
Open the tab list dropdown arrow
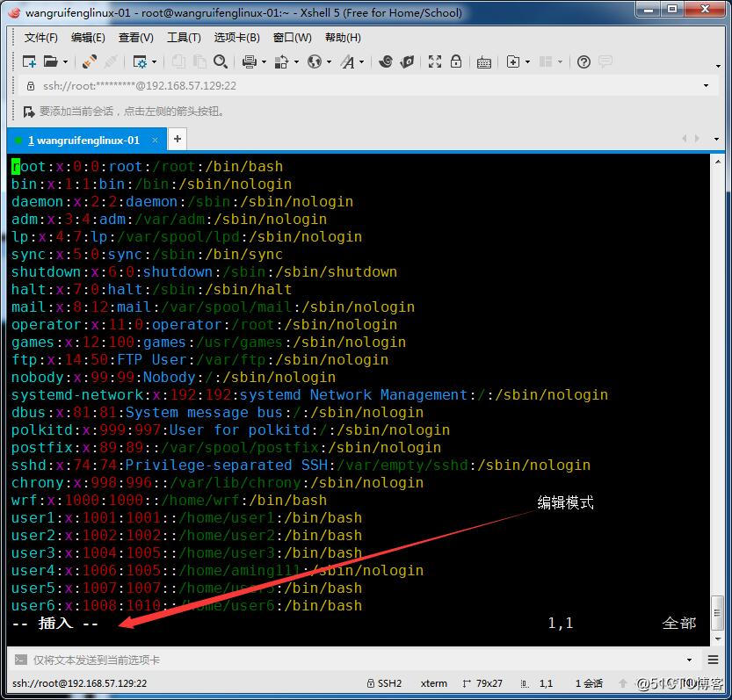pos(716,139)
